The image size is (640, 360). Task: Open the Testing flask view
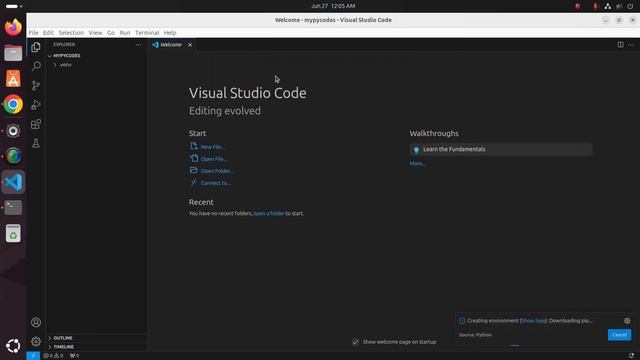[36, 143]
